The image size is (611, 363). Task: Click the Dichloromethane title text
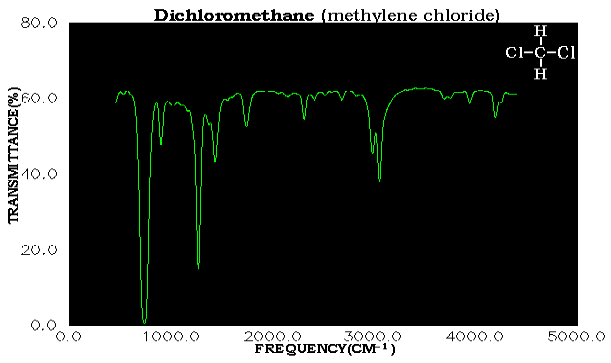pyautogui.click(x=234, y=16)
